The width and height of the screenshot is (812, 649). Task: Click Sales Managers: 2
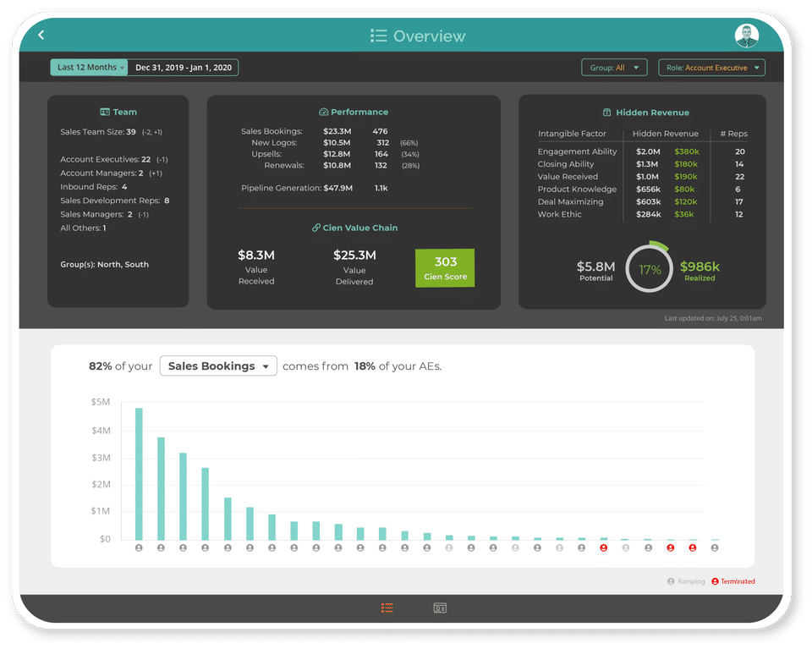pos(96,214)
